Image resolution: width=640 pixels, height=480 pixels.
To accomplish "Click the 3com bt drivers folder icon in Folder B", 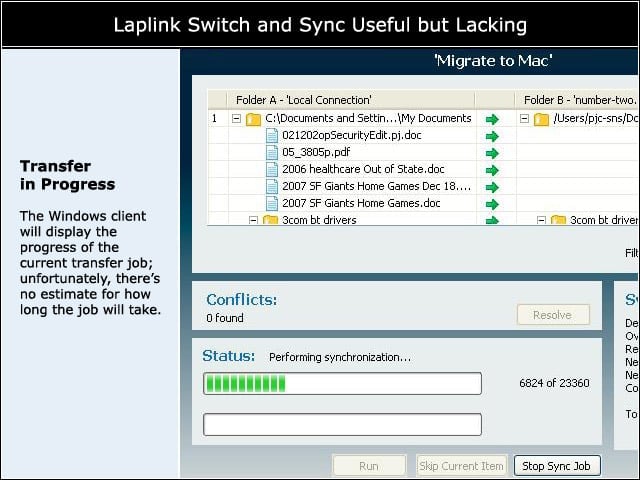I will tap(558, 220).
